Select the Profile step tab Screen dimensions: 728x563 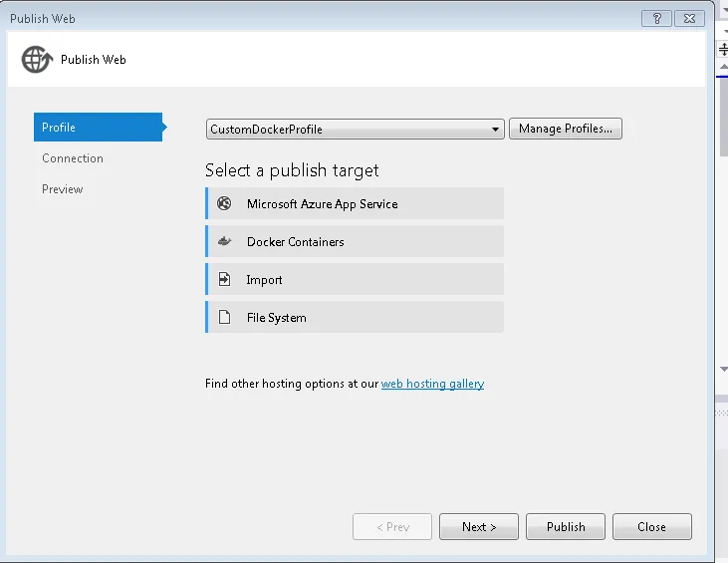pyautogui.click(x=99, y=127)
